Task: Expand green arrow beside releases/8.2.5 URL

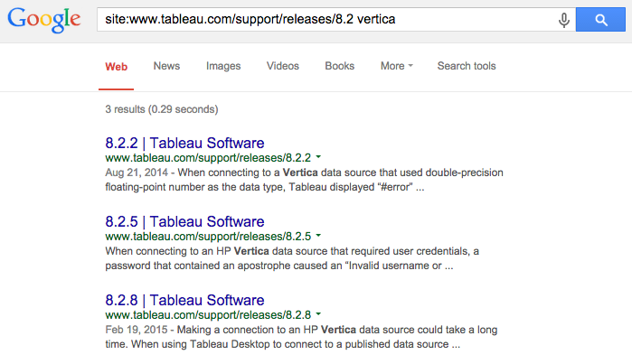Action: coord(318,237)
